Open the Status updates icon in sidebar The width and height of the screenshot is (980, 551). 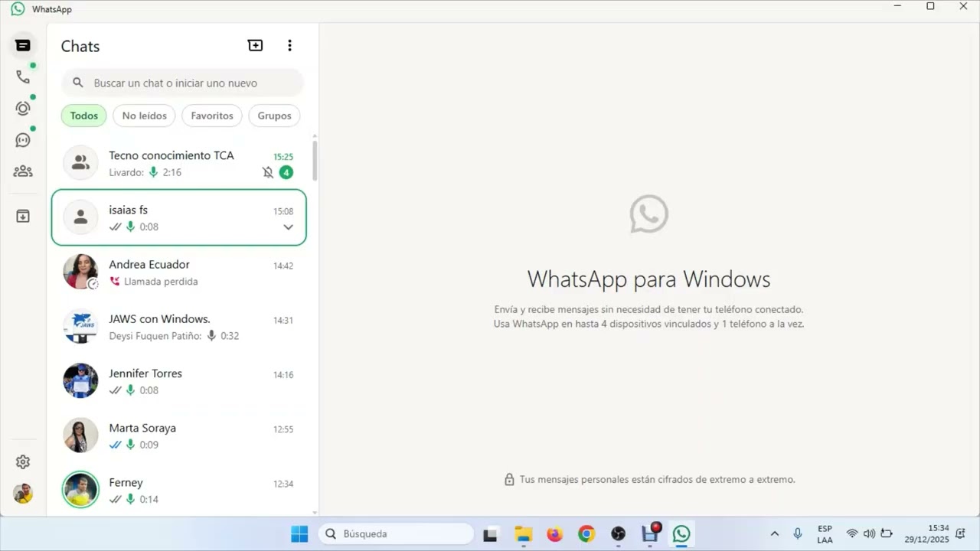pyautogui.click(x=23, y=109)
